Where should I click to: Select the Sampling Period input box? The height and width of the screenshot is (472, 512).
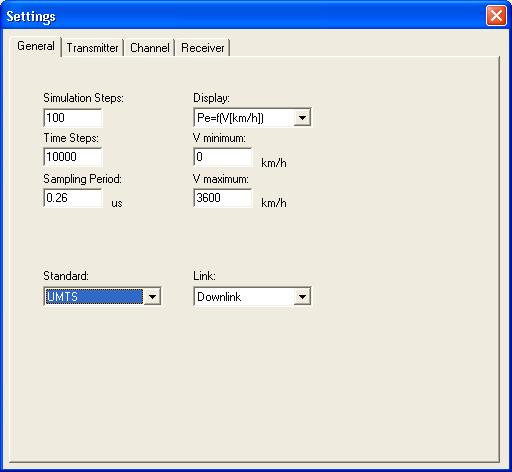click(x=73, y=198)
